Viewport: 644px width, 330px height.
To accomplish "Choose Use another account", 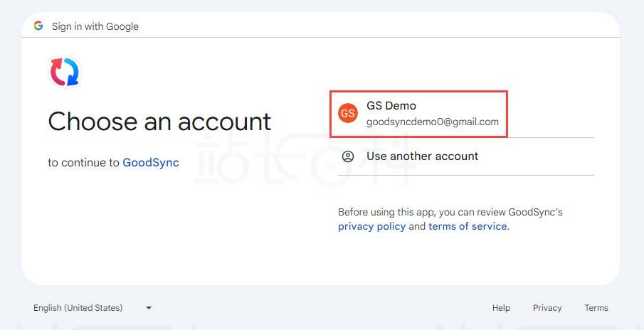I will 466,156.
